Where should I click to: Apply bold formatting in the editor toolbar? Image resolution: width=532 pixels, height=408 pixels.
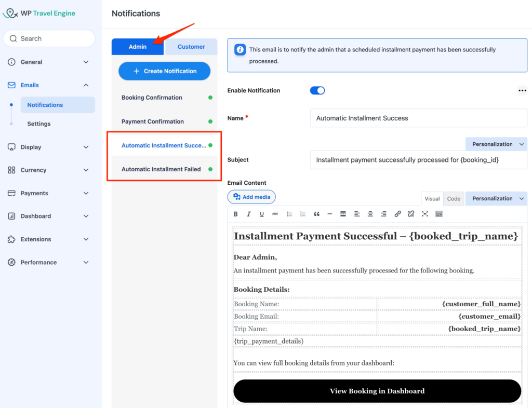coord(235,214)
